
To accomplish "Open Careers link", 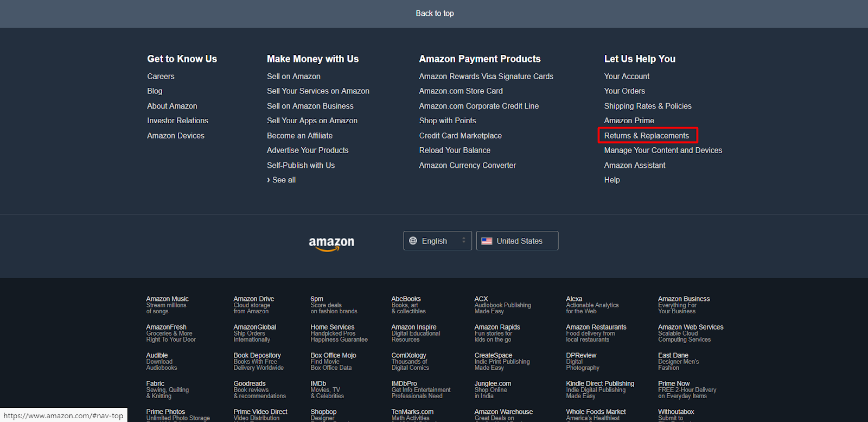I will pyautogui.click(x=161, y=77).
